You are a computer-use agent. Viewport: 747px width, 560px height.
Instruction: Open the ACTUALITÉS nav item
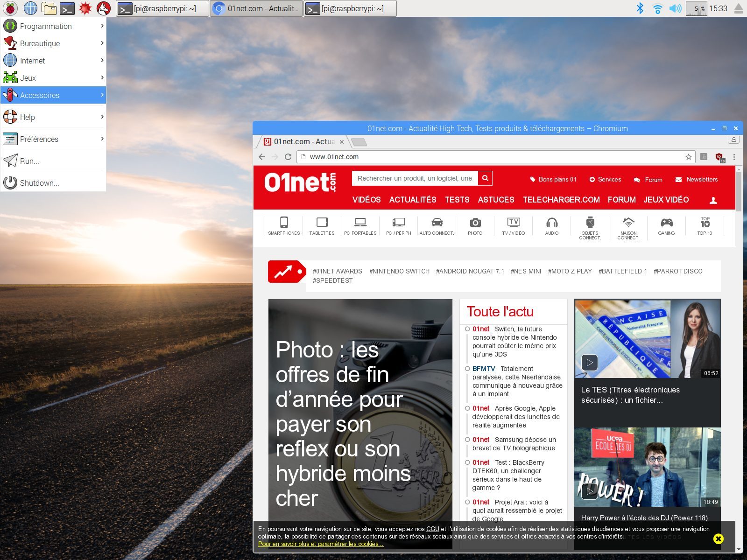[x=413, y=200]
